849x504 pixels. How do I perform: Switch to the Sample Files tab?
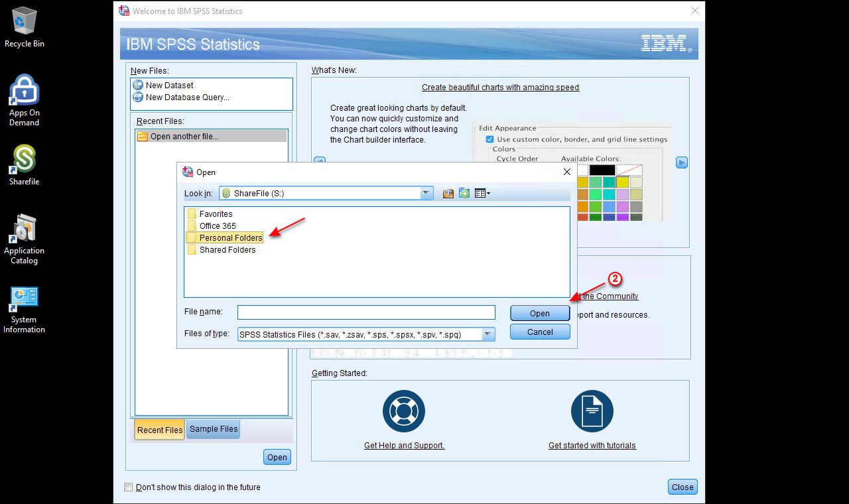(x=214, y=429)
